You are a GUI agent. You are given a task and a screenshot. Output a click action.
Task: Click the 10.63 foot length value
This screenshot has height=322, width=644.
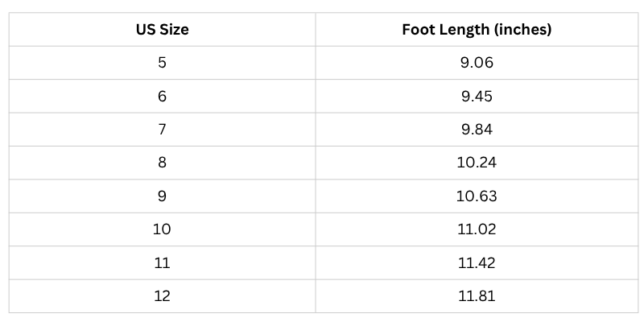click(477, 196)
